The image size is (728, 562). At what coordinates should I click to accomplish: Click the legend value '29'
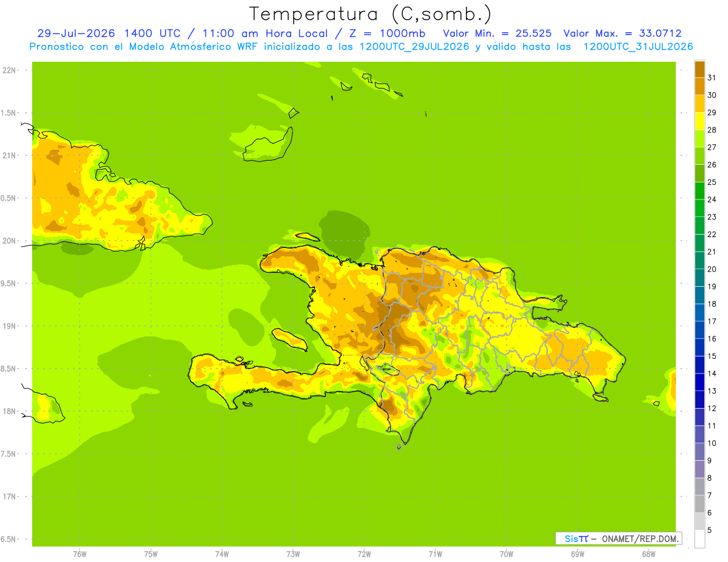click(712, 112)
